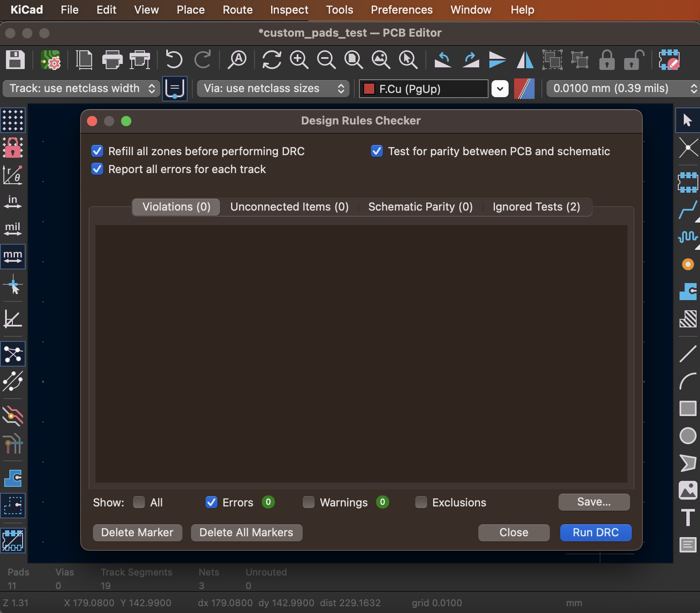The width and height of the screenshot is (700, 613).
Task: Click the empty violations list area
Action: click(361, 354)
